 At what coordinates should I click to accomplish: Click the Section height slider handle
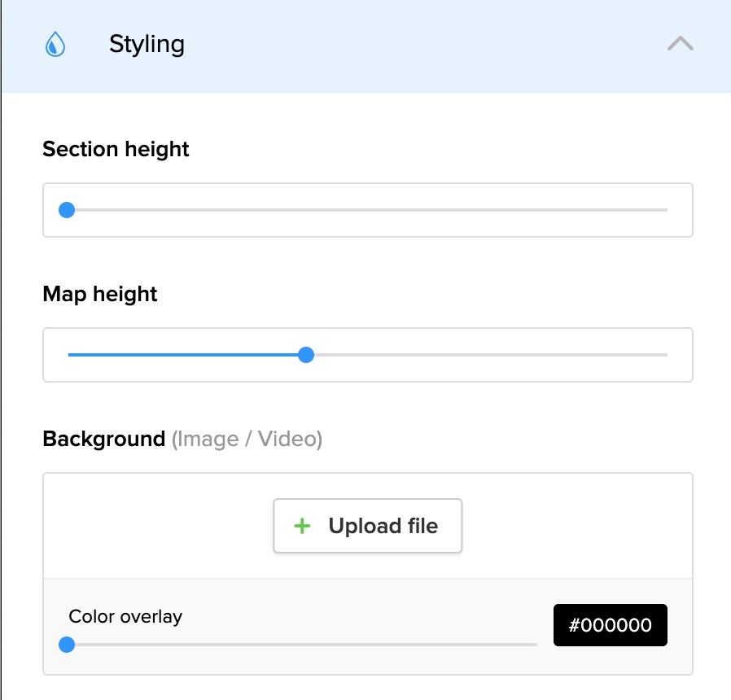click(68, 210)
